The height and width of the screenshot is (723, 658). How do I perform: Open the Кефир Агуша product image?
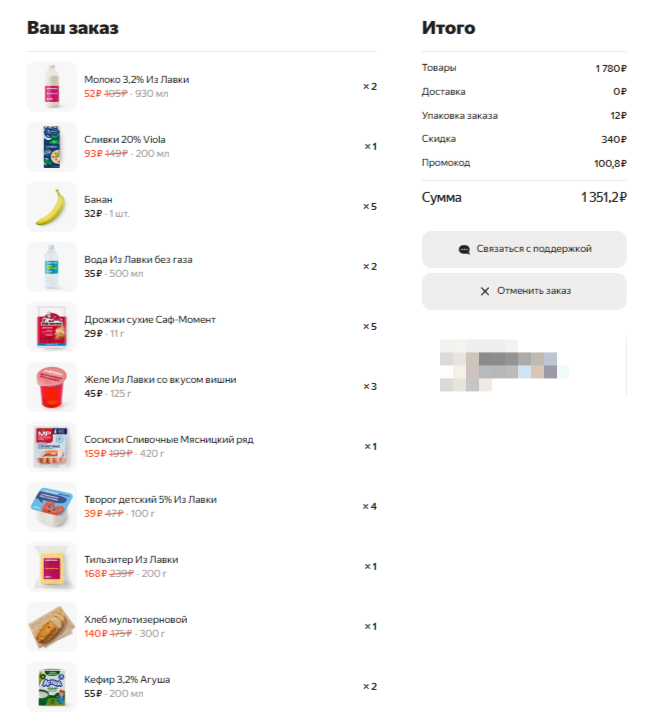point(52,685)
